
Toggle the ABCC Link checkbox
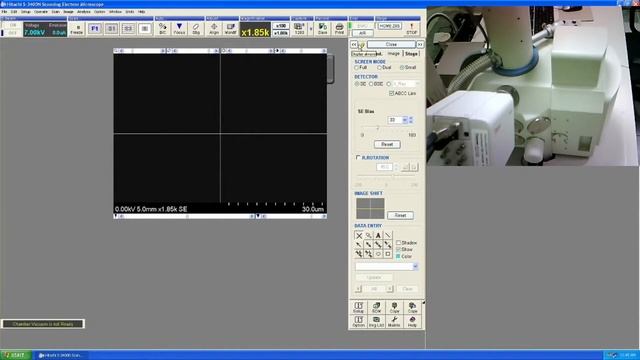[391, 93]
